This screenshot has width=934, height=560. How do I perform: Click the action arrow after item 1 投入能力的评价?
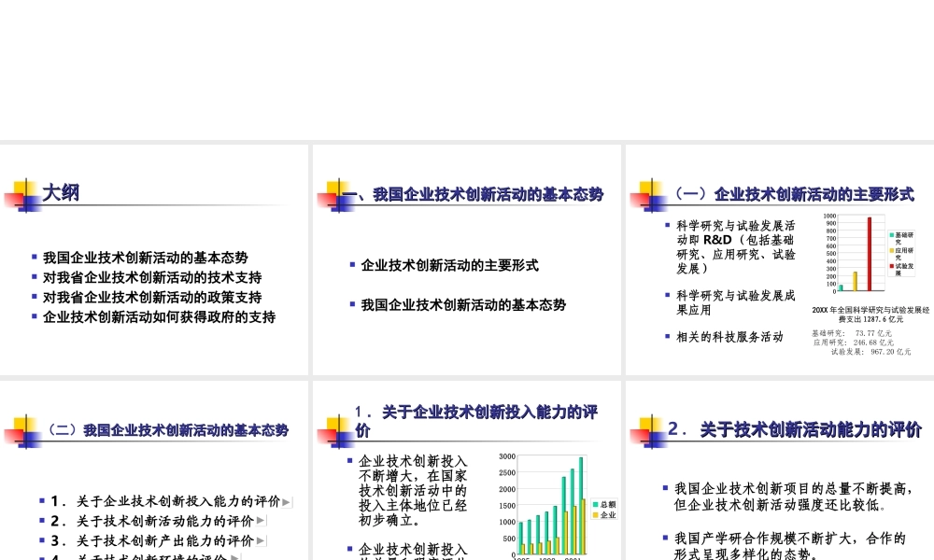pos(287,501)
